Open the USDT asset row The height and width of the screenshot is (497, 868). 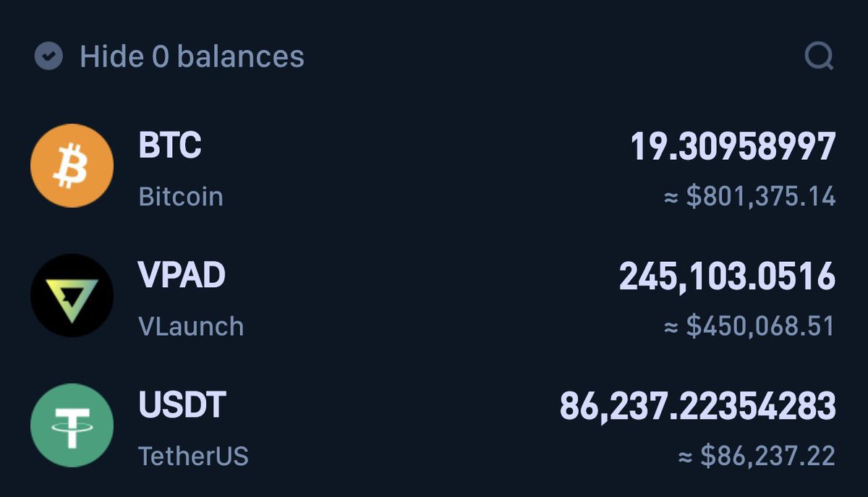433,427
